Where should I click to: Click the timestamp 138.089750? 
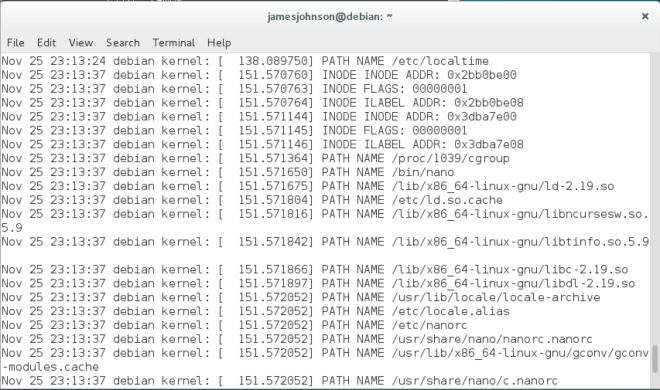click(x=273, y=61)
